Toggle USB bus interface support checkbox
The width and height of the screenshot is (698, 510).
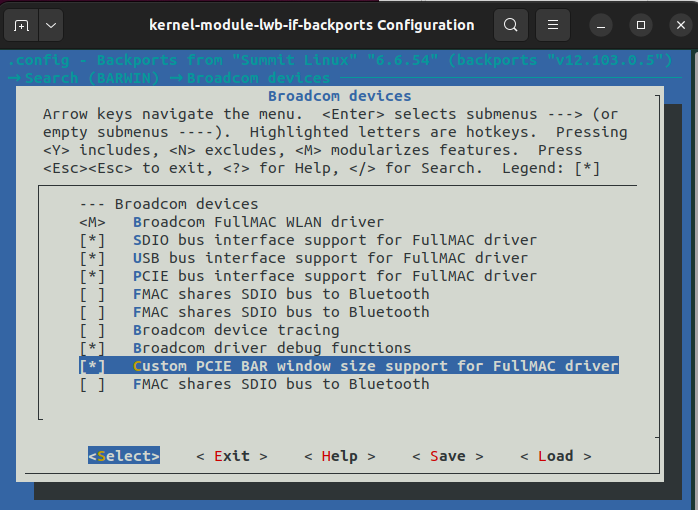point(92,258)
